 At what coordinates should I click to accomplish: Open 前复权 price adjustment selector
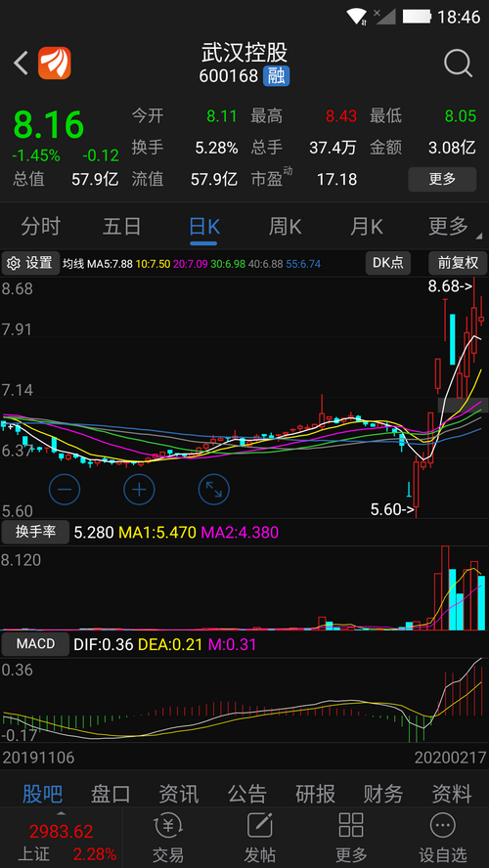coord(458,263)
